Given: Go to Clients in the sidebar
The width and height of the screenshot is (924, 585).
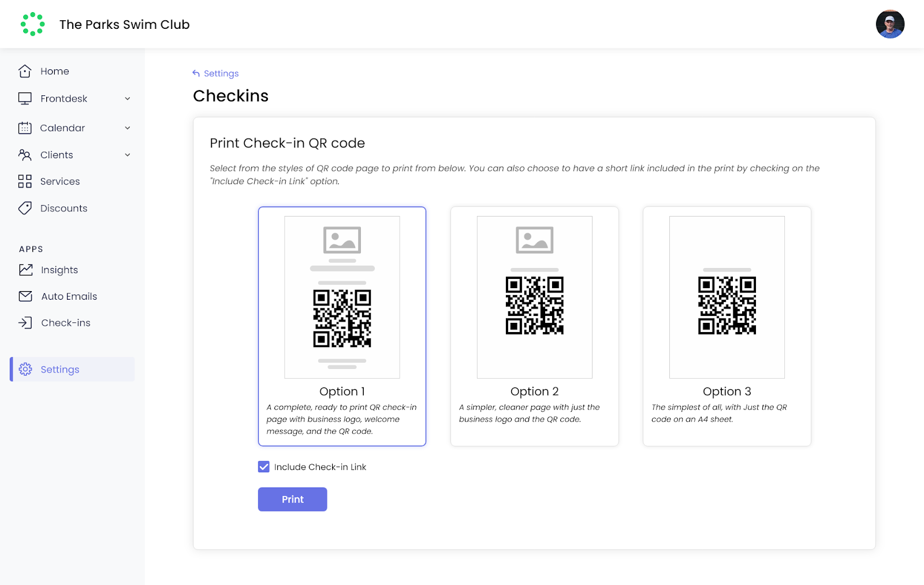Looking at the screenshot, I should point(57,155).
